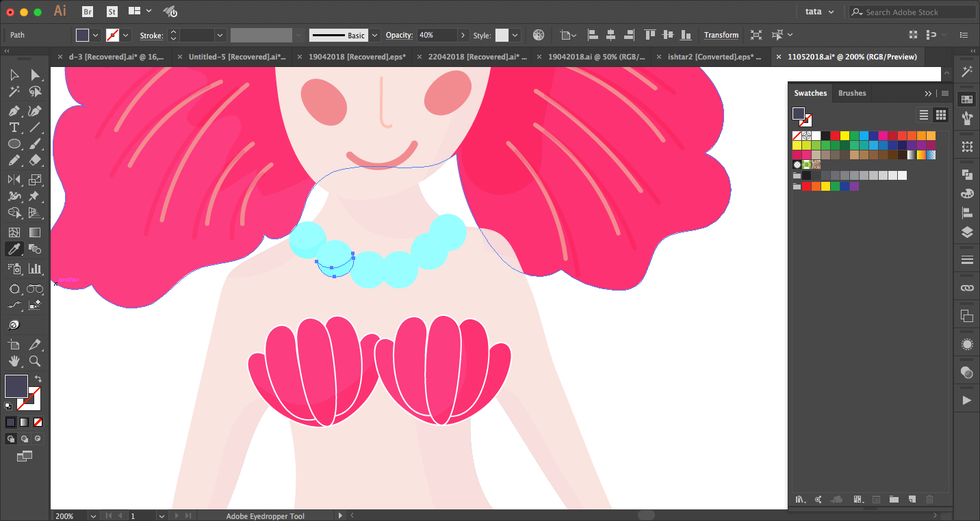This screenshot has width=980, height=521.
Task: Set paint mode to None
Action: point(38,423)
